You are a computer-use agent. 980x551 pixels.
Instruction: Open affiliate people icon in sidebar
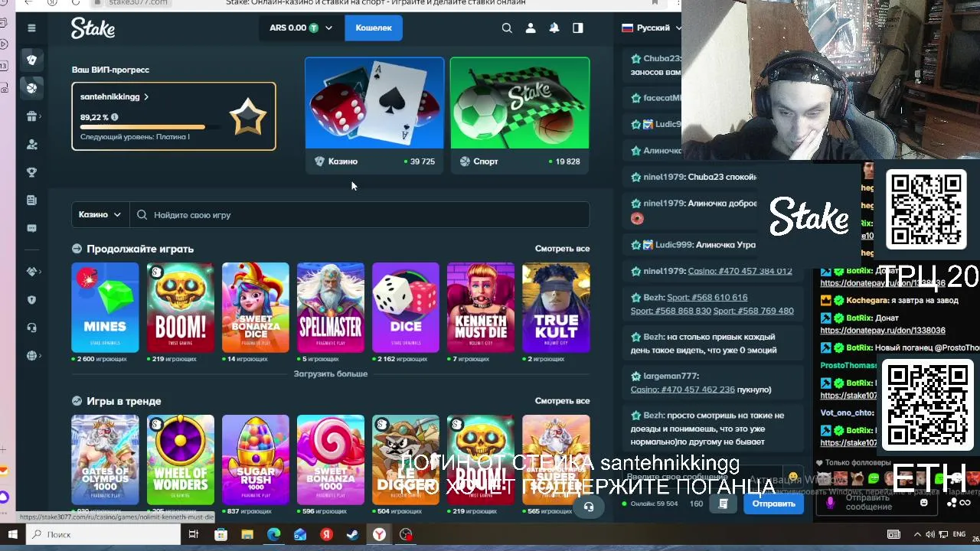click(31, 145)
